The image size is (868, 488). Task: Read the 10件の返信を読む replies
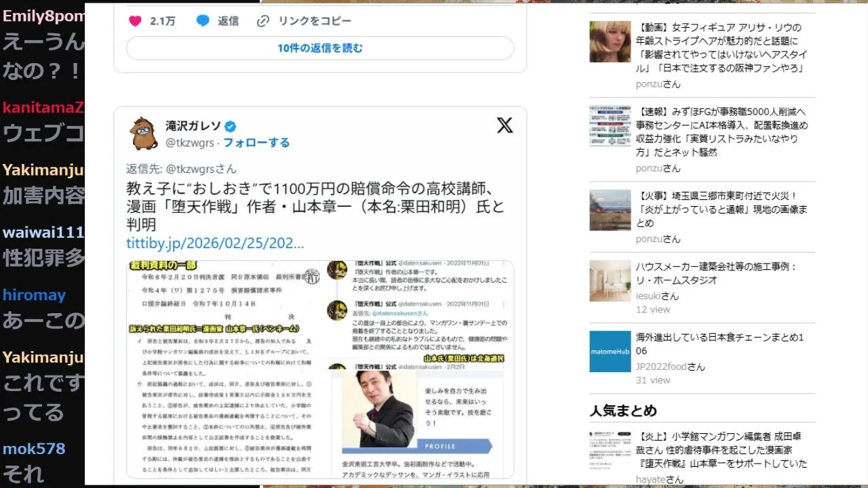coord(320,48)
